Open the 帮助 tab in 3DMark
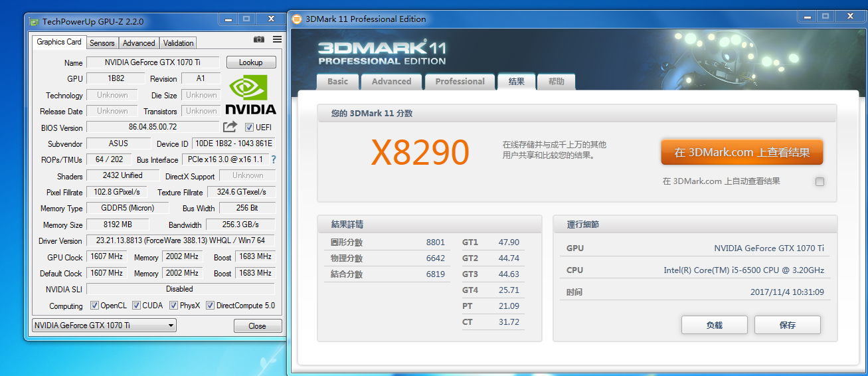This screenshot has width=868, height=376. click(557, 82)
